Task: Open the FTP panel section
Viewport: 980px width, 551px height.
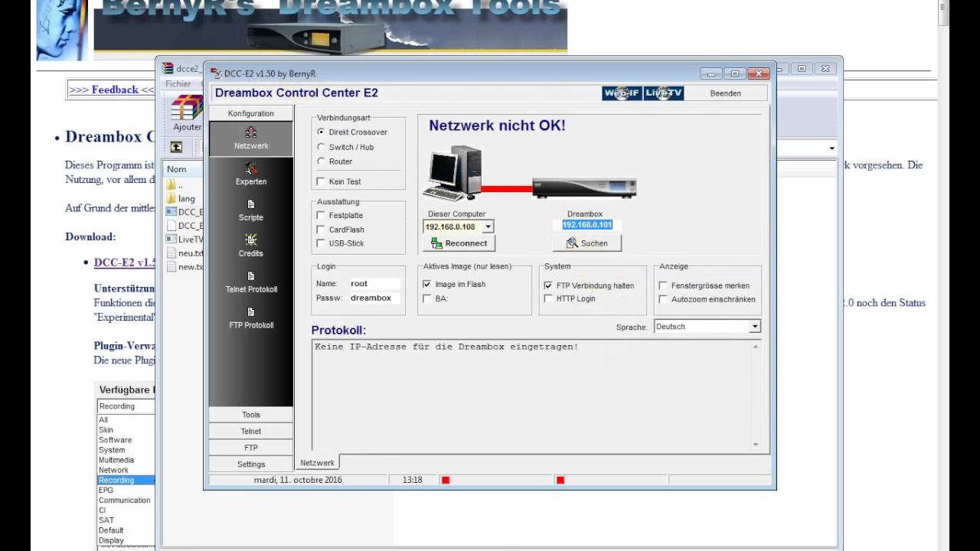Action: point(251,448)
